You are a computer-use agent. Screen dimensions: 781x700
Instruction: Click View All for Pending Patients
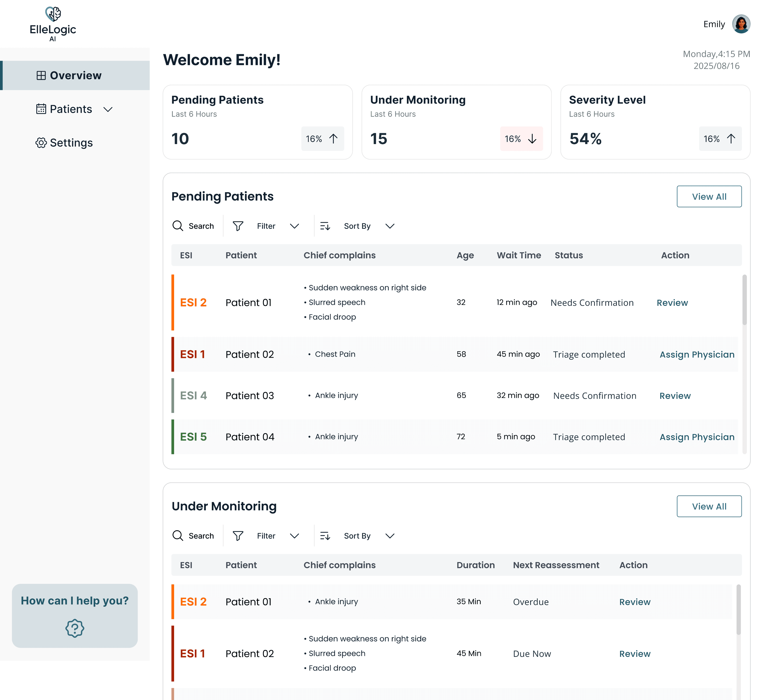(x=709, y=197)
